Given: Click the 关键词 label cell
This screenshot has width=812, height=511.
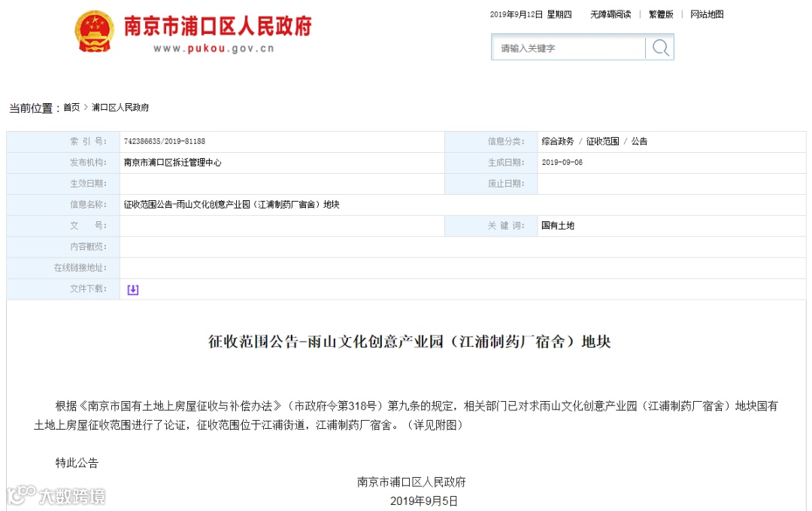Looking at the screenshot, I should 492,226.
